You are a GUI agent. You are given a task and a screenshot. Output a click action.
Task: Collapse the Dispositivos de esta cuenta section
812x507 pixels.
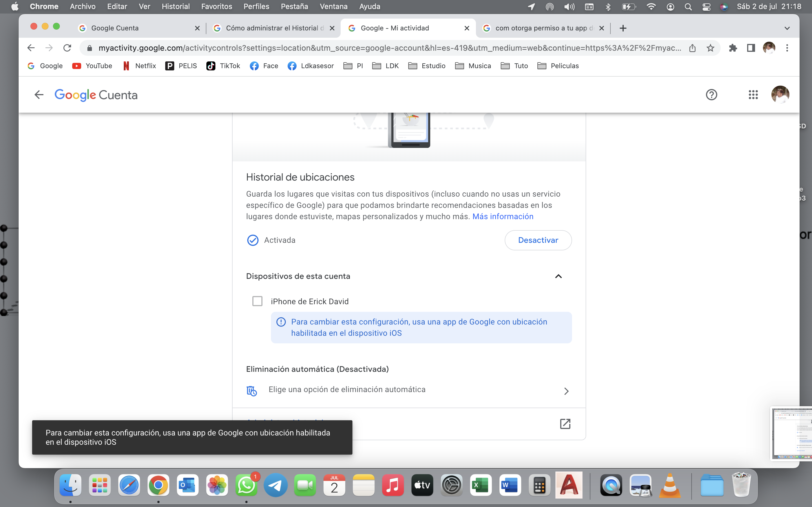pos(558,276)
